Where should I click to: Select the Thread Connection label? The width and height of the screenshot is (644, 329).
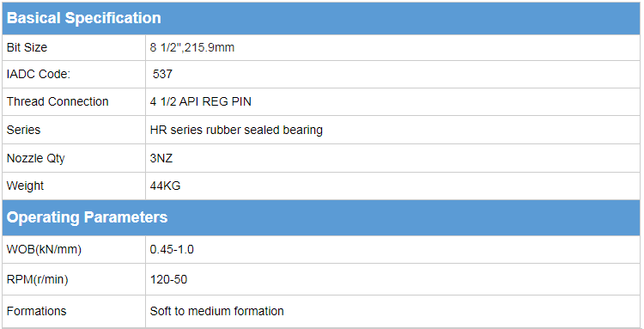pyautogui.click(x=58, y=101)
